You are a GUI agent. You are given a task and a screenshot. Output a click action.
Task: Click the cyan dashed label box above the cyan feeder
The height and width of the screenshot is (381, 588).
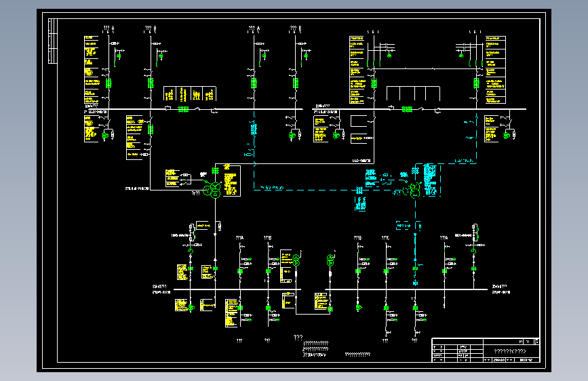click(x=404, y=225)
